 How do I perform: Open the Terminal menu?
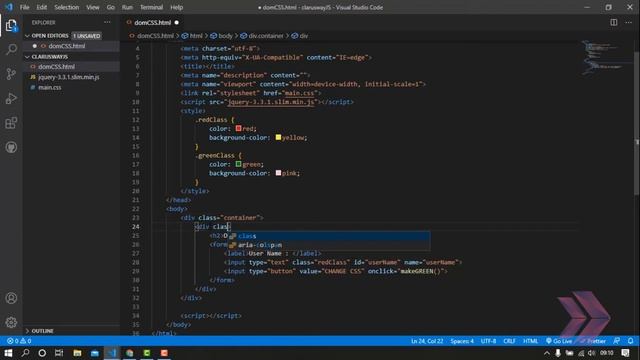pyautogui.click(x=151, y=7)
